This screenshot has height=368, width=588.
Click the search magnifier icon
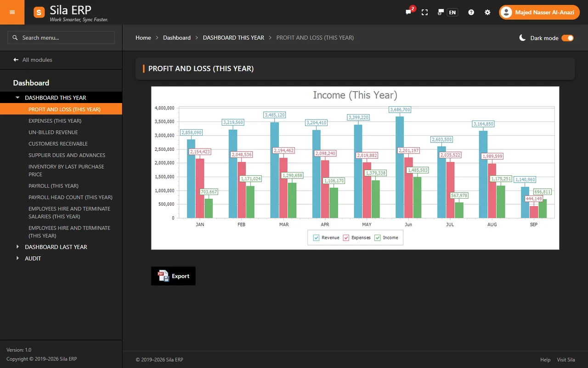(15, 38)
